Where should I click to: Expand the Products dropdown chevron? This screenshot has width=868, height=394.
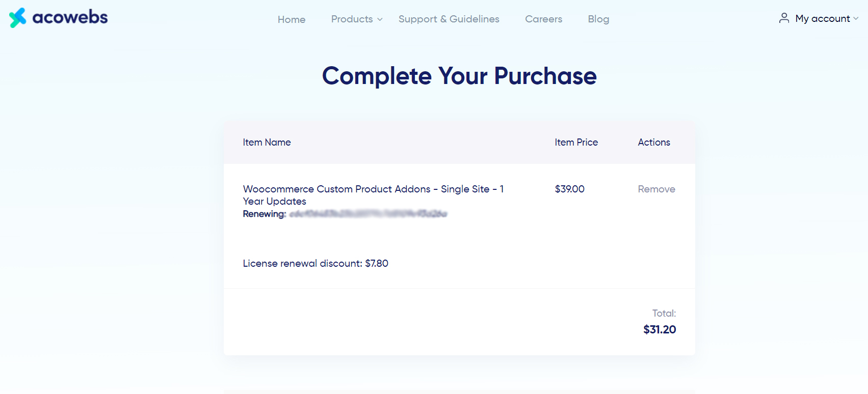click(x=380, y=19)
